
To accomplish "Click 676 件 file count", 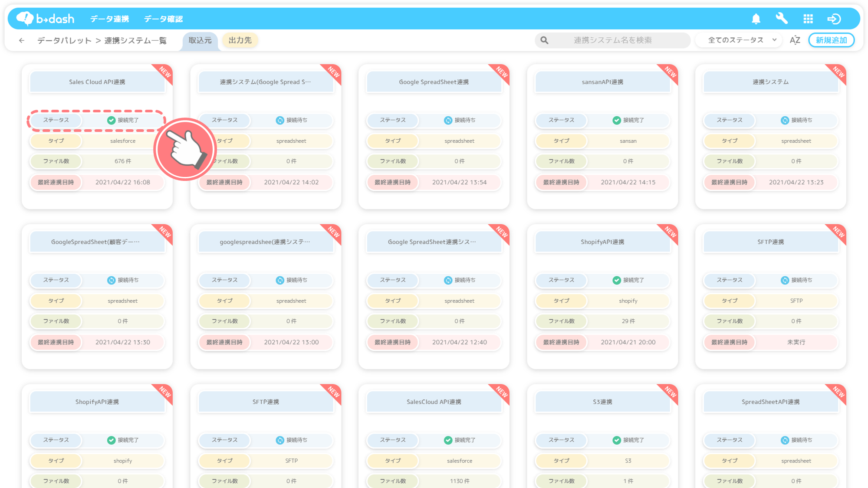I will [123, 161].
